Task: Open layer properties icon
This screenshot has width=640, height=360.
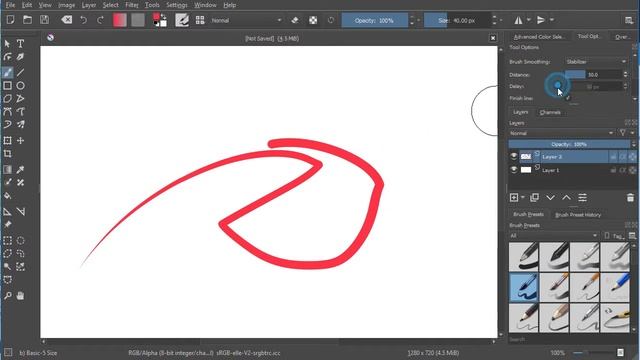Action: coord(582,198)
